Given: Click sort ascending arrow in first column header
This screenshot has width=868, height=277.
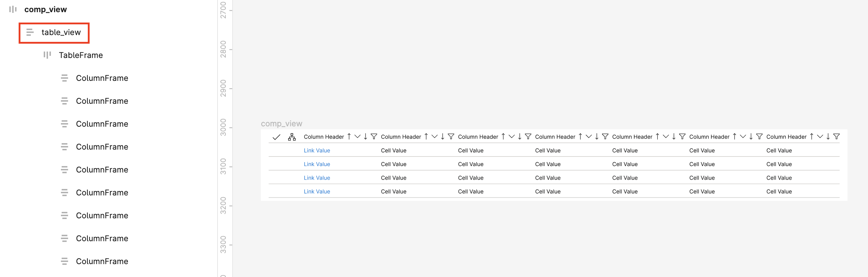Looking at the screenshot, I should click(x=349, y=136).
